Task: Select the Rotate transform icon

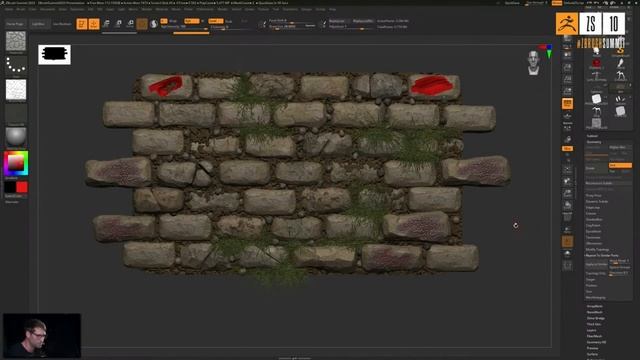Action: (130, 24)
